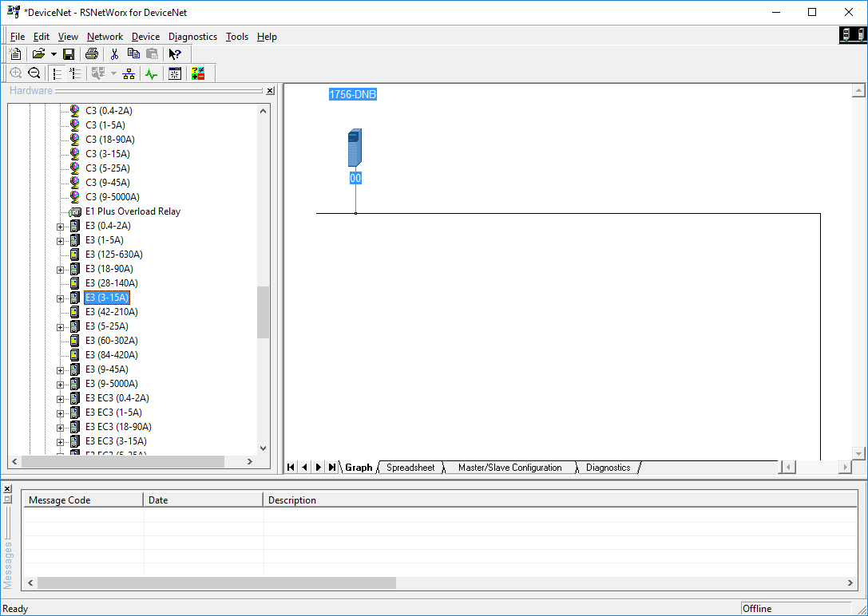Toggle the hardware list view icon

(x=57, y=73)
